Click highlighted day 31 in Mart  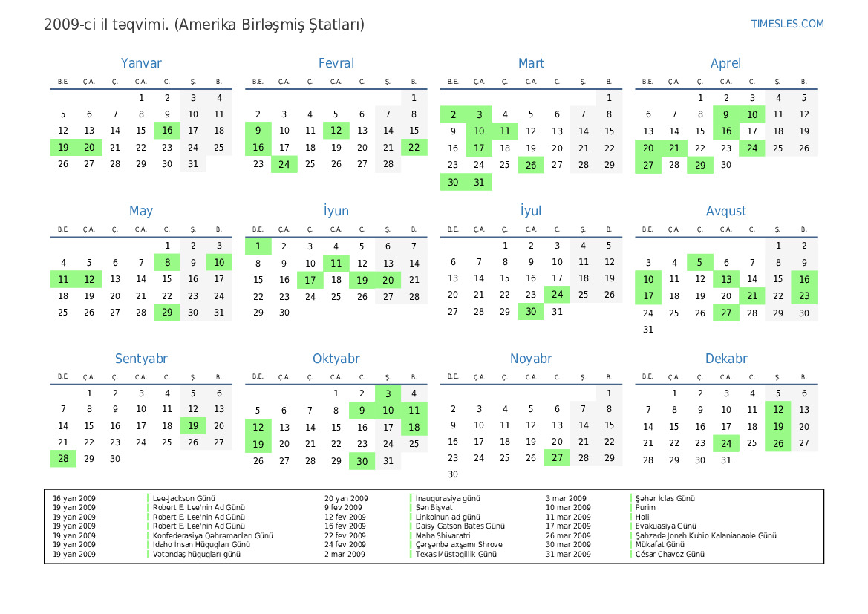tap(479, 182)
